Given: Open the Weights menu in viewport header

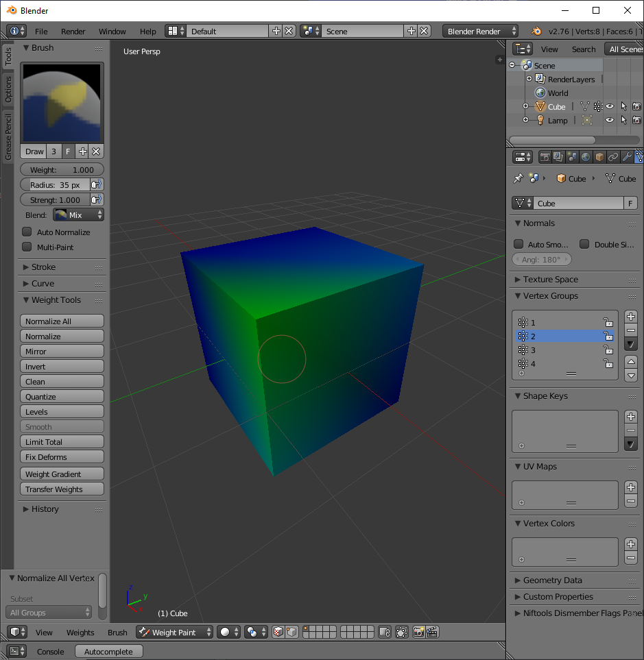Looking at the screenshot, I should pos(80,633).
